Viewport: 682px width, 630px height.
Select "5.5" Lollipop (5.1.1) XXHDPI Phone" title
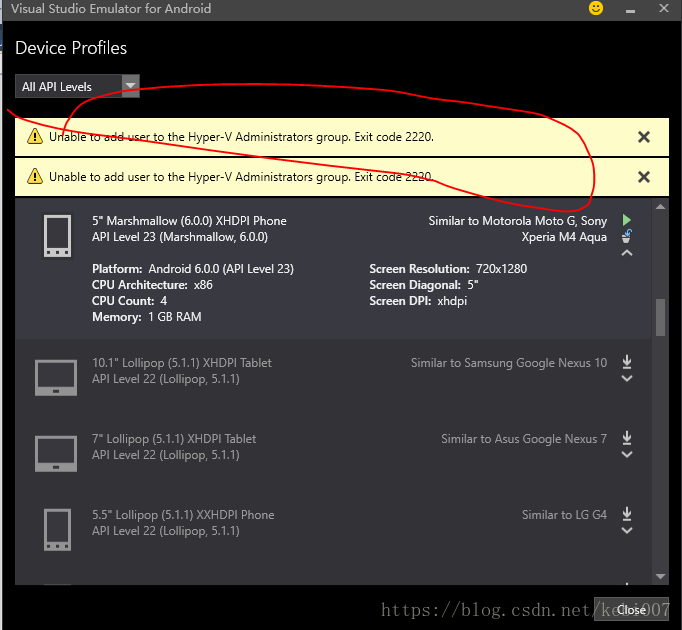pos(183,515)
